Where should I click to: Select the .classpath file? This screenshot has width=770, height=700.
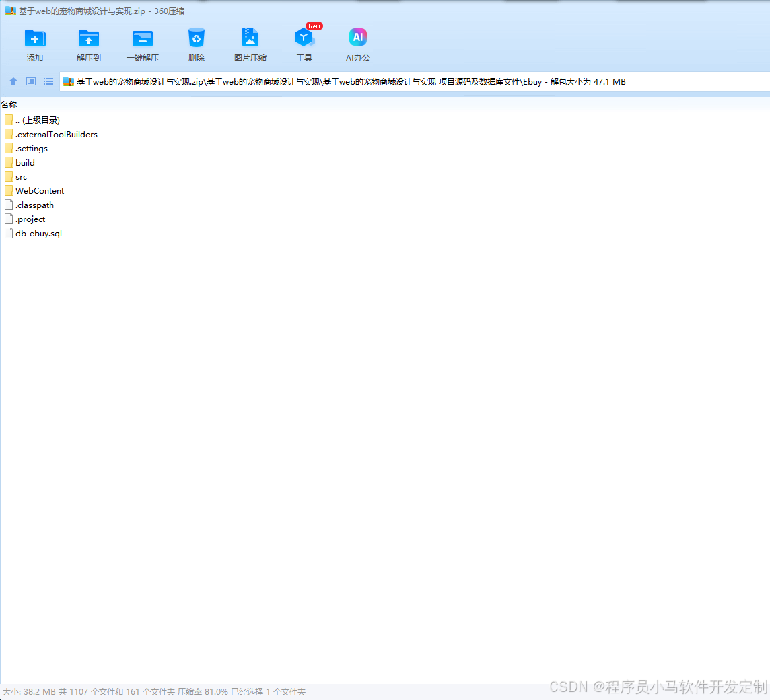(29, 205)
